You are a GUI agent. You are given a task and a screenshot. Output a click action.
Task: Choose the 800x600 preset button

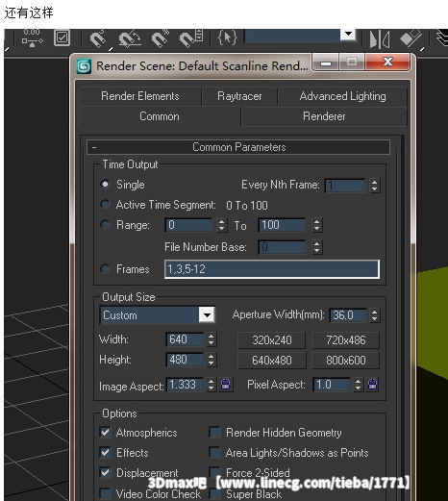point(345,361)
